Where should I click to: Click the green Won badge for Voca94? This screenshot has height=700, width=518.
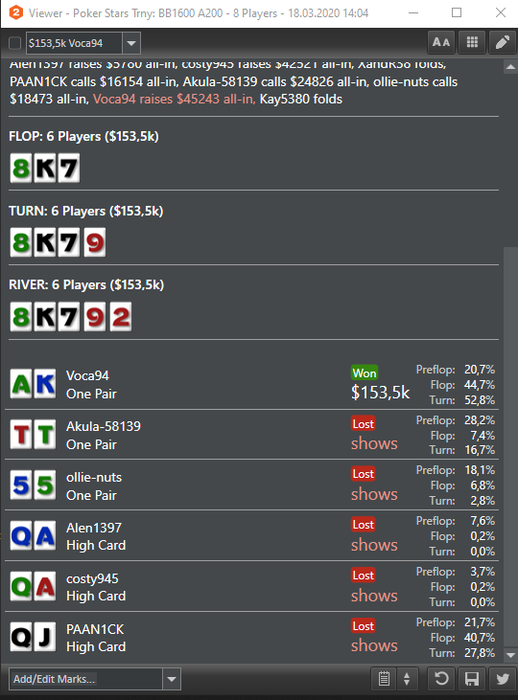pos(364,373)
